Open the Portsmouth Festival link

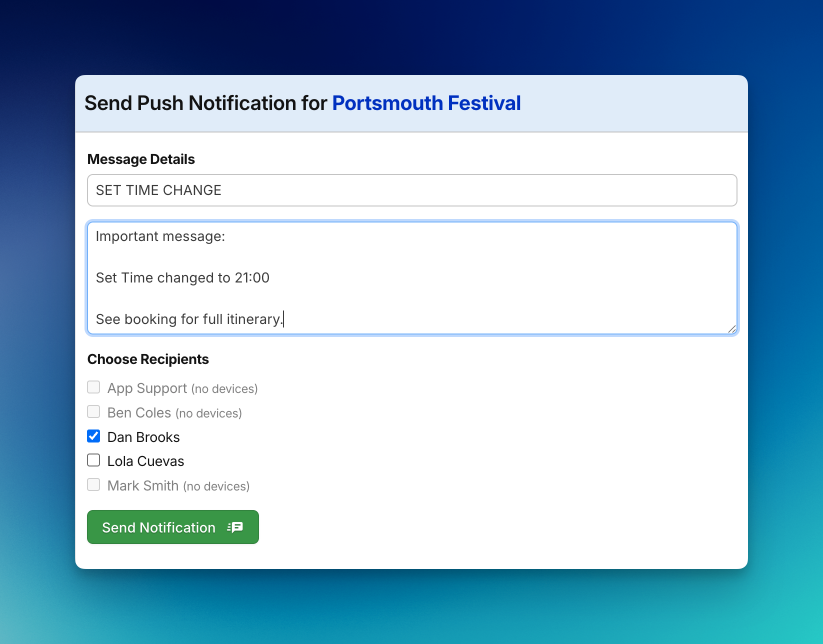pos(426,103)
